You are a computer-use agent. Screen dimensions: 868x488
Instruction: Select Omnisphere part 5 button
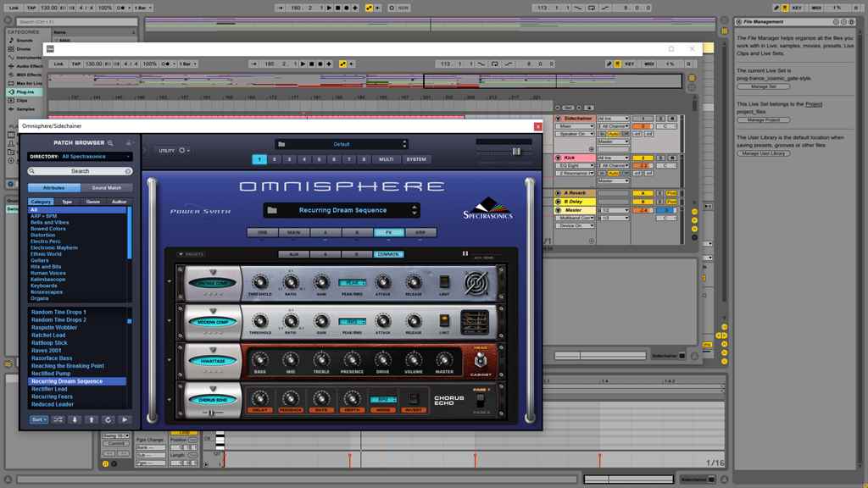[319, 159]
